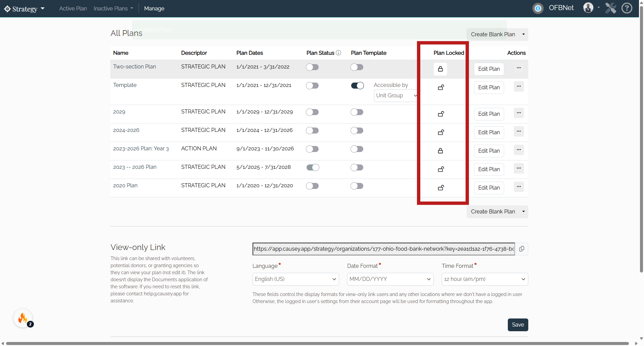Toggle Plan Status for Template plan
The width and height of the screenshot is (644, 346).
coord(312,86)
